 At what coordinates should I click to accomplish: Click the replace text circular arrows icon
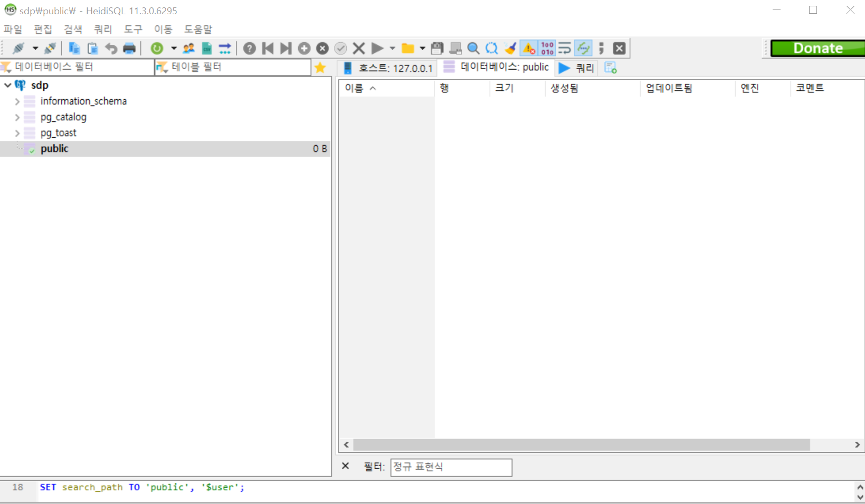tap(492, 49)
